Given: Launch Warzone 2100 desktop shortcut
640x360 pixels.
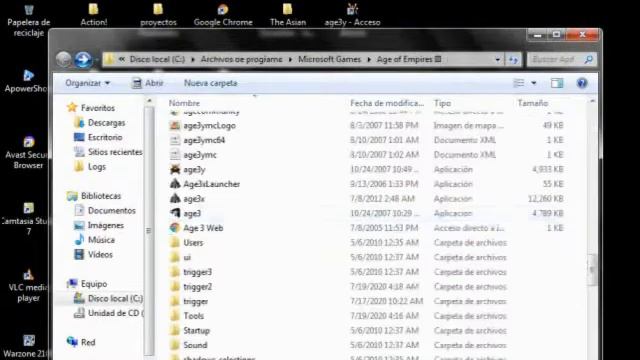Looking at the screenshot, I should 27,346.
